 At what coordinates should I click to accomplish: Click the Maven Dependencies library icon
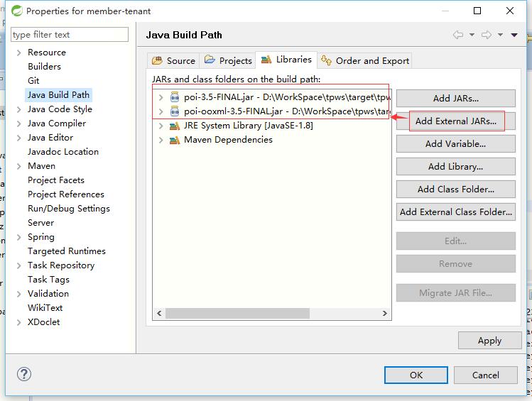click(x=175, y=140)
